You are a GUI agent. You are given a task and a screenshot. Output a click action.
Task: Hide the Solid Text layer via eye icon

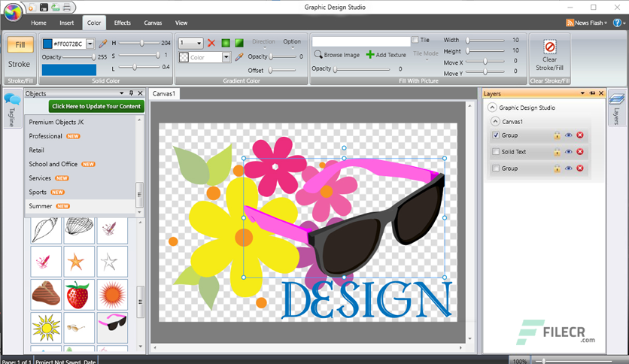click(568, 151)
